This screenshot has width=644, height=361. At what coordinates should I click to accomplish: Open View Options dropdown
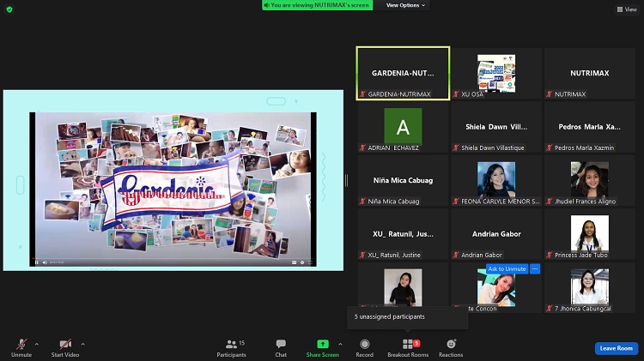click(405, 5)
